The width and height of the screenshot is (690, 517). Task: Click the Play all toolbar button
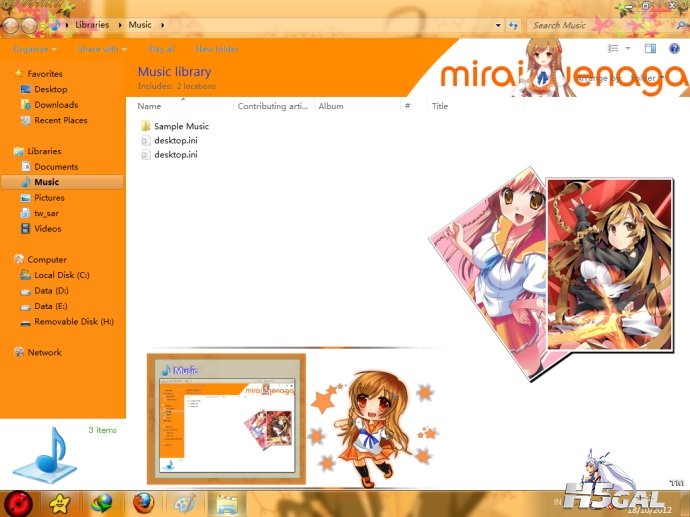pyautogui.click(x=161, y=49)
